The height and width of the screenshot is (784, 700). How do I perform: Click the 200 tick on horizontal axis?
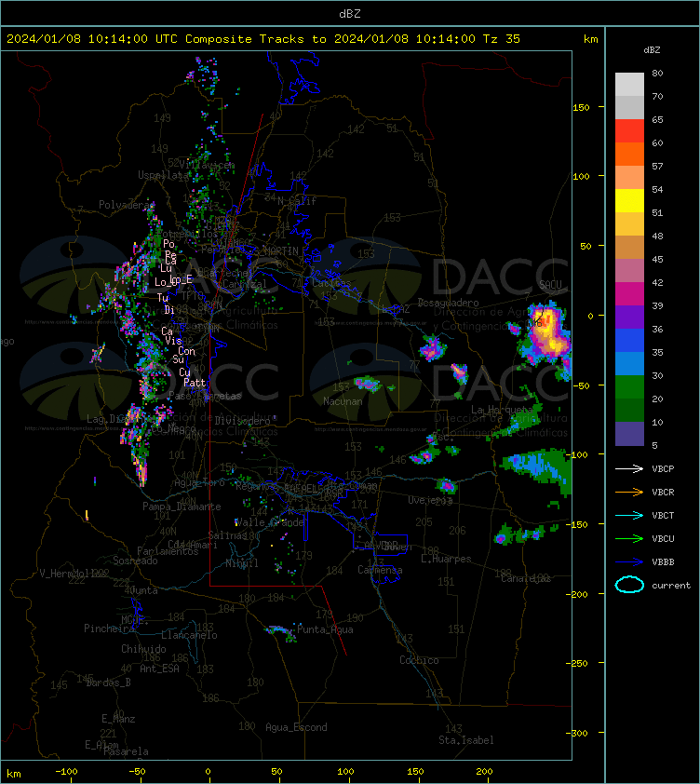point(483,772)
